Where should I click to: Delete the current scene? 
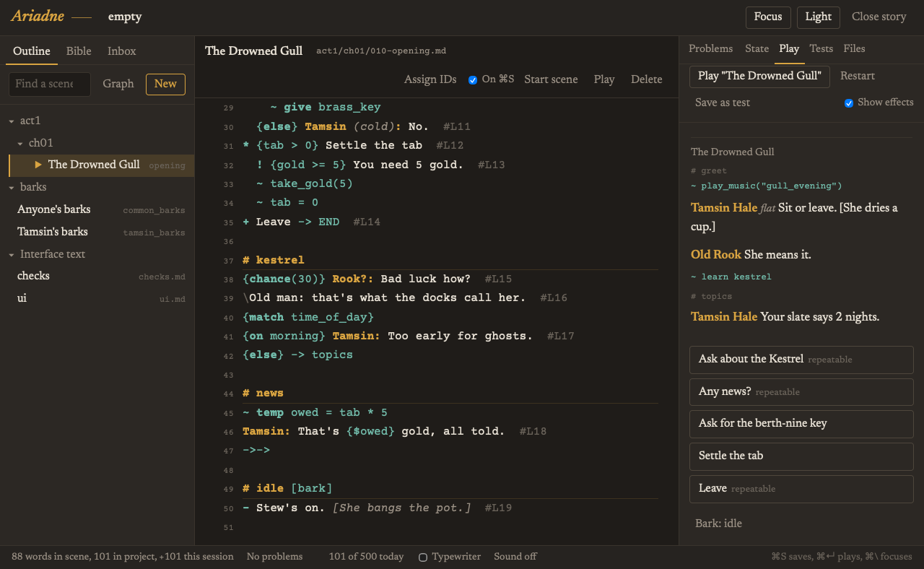[647, 79]
